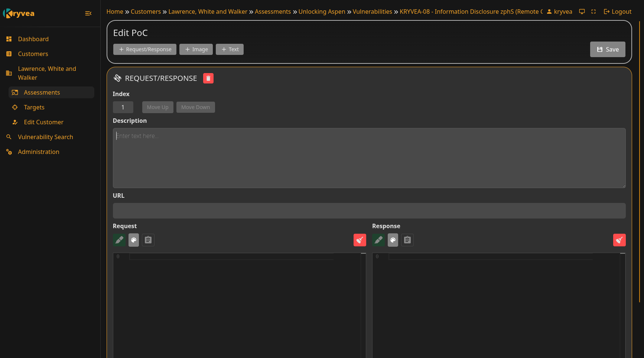Open Administration in sidebar
Image resolution: width=644 pixels, height=358 pixels.
pyautogui.click(x=39, y=152)
